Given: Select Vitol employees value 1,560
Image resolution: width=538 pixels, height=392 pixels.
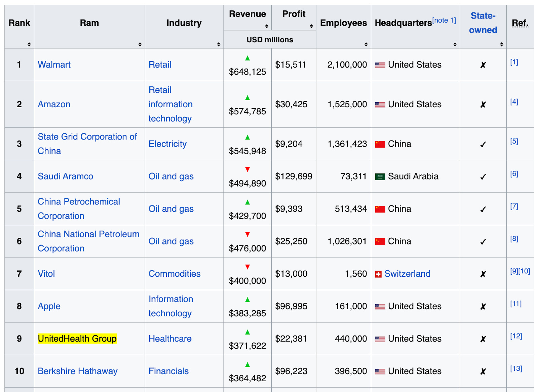Looking at the screenshot, I should click(356, 274).
